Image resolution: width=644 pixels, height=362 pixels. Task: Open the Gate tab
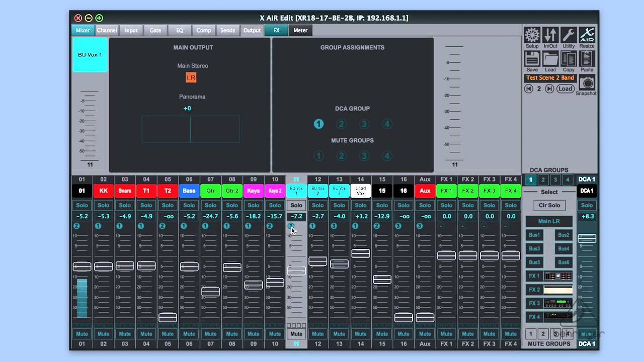click(x=155, y=31)
